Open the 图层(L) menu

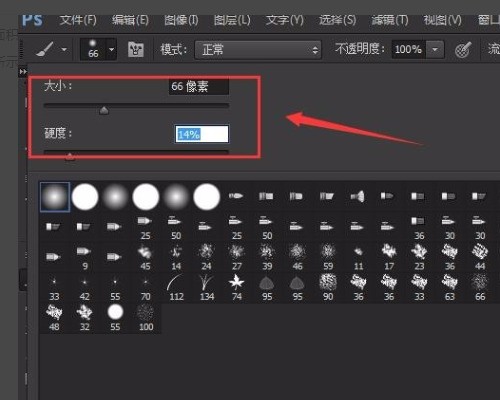pos(232,20)
